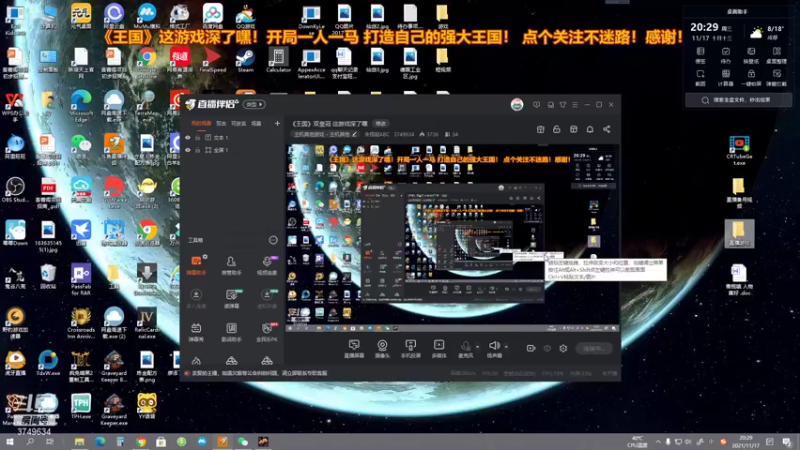Toggle preview eye icon in bottom bar
This screenshot has height=450, width=800.
(547, 348)
